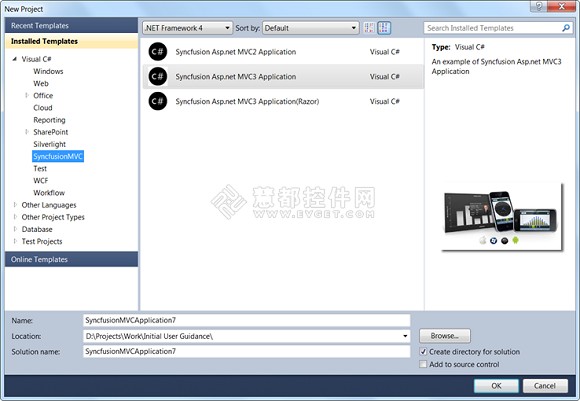
Task: Expand the SharePoint tree node
Action: tap(27, 132)
